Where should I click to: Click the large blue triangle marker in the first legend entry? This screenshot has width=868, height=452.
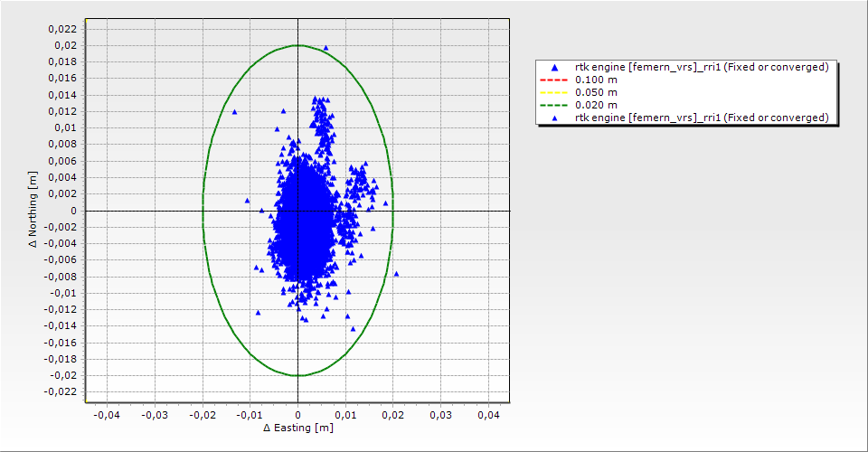[x=553, y=68]
